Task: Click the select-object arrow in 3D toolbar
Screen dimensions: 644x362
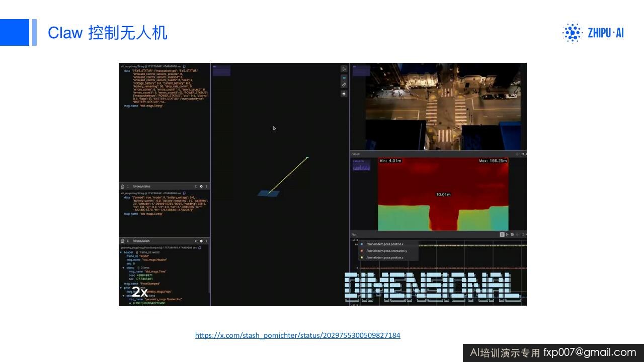Action: [x=344, y=69]
